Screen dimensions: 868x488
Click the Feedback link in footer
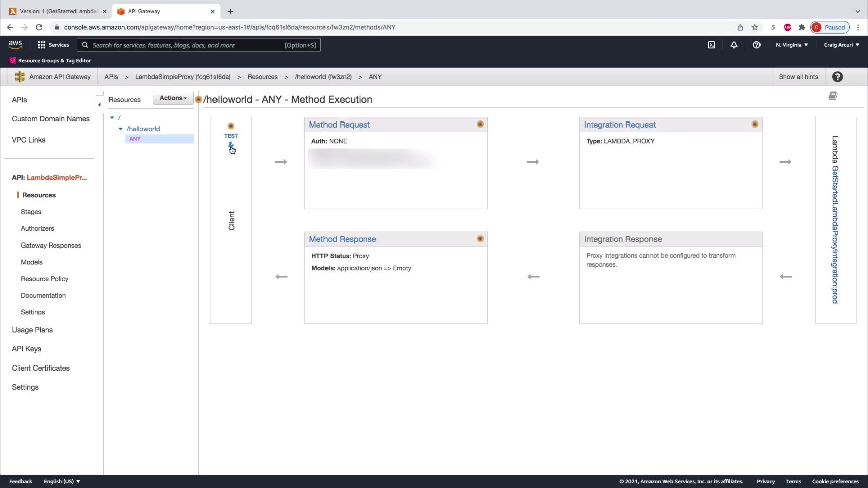pyautogui.click(x=20, y=481)
